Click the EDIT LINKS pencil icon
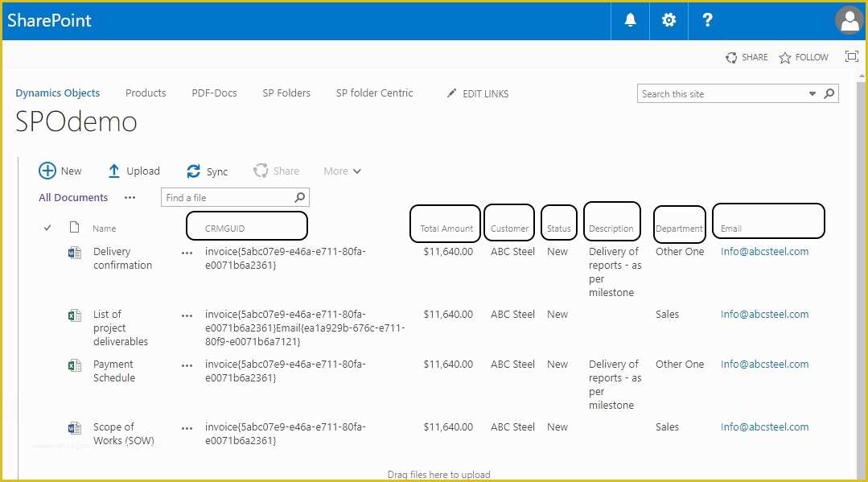 tap(452, 93)
